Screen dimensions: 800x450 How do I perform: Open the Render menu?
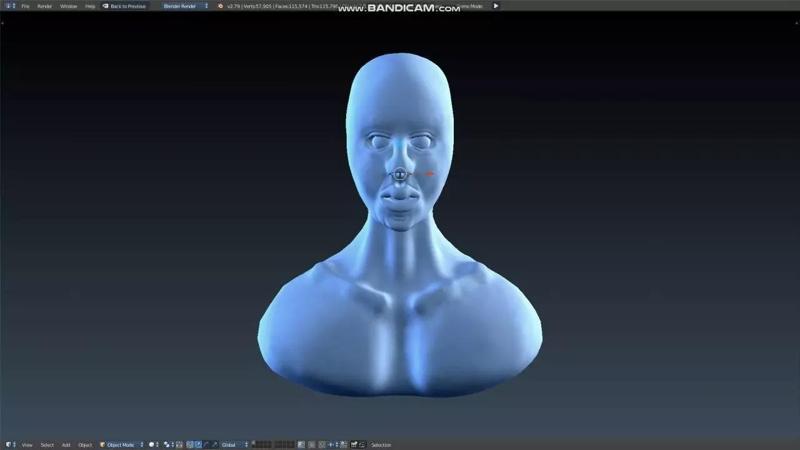coord(44,6)
